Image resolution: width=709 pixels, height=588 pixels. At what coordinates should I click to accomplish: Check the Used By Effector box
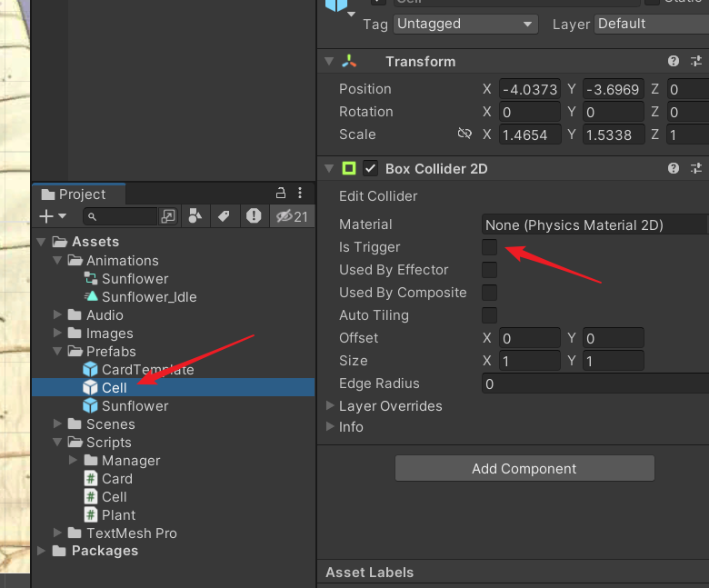click(489, 270)
